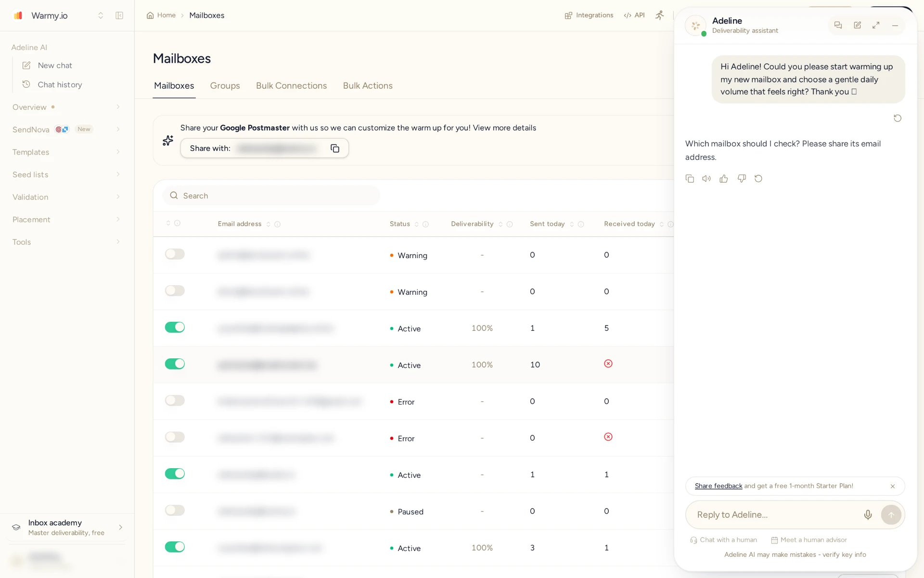Regenerate Adeline's reply
The width and height of the screenshot is (924, 578).
[758, 179]
